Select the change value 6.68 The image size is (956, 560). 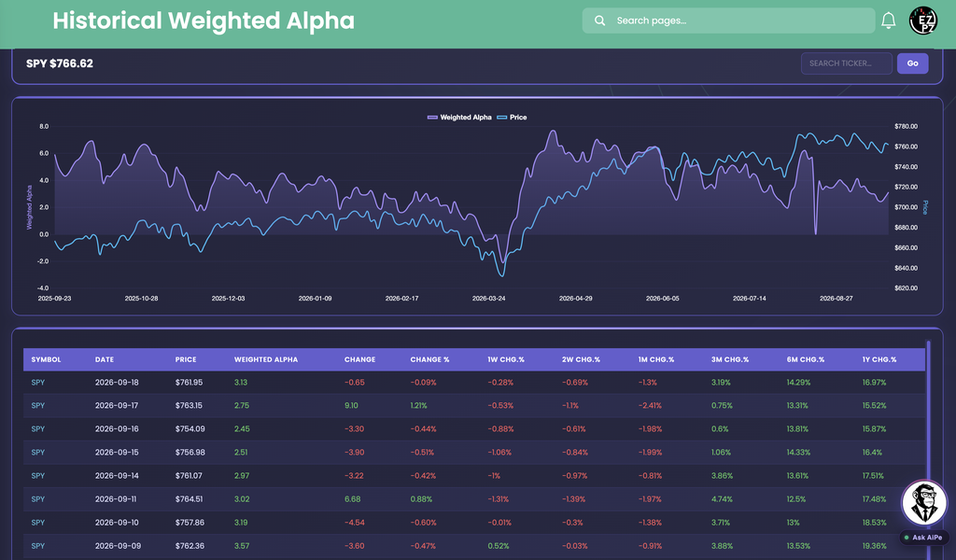[352, 499]
